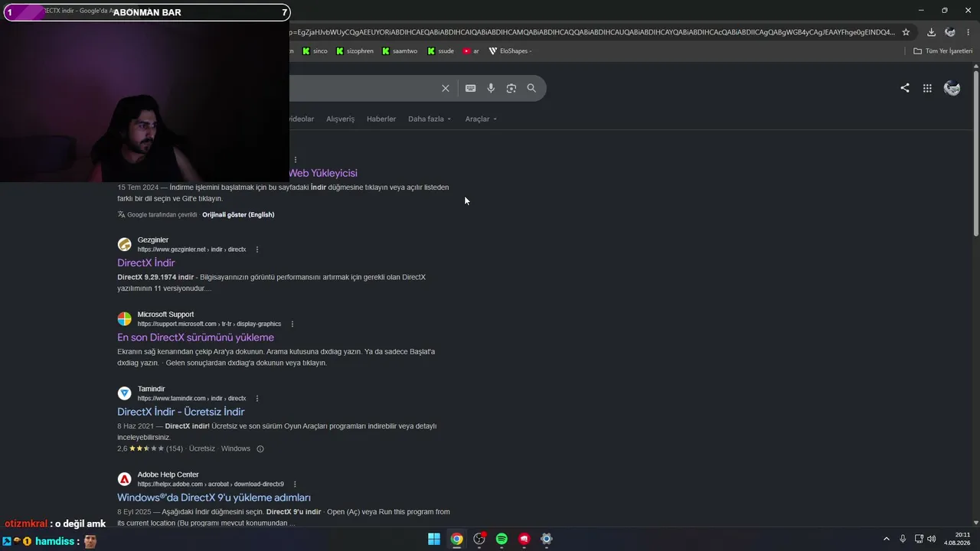Viewport: 980px width, 551px height.
Task: Open the on-screen keyboard input tool
Action: click(471, 88)
